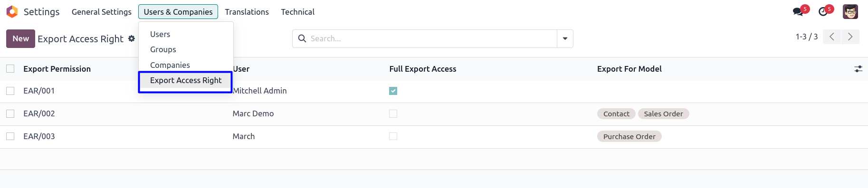Open the Purchase Order tag
The image size is (868, 188).
point(629,136)
